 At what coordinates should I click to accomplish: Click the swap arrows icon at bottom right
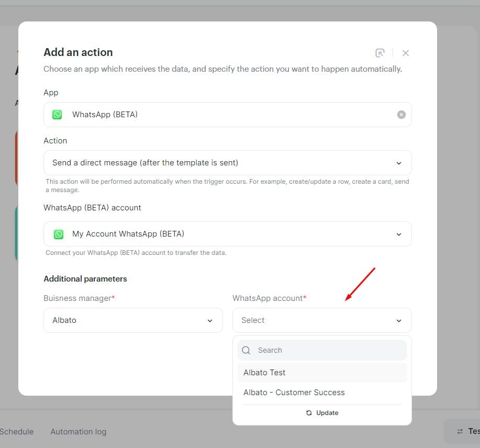(460, 431)
